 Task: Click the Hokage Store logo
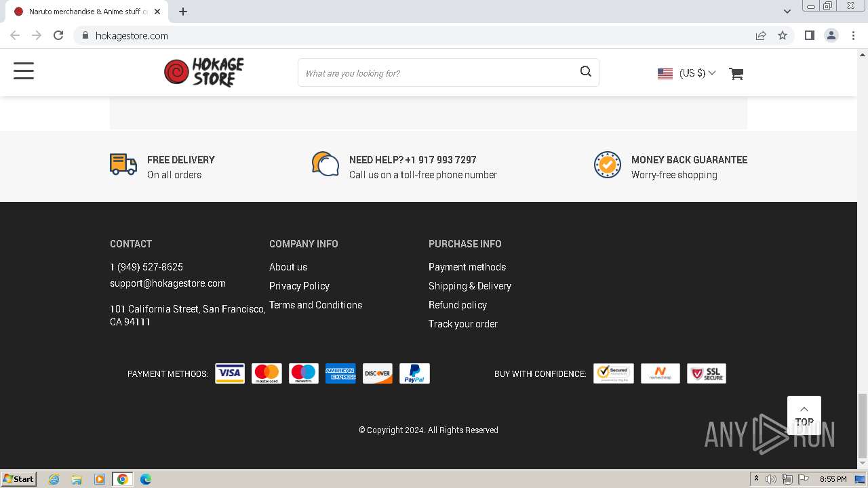[x=204, y=72]
